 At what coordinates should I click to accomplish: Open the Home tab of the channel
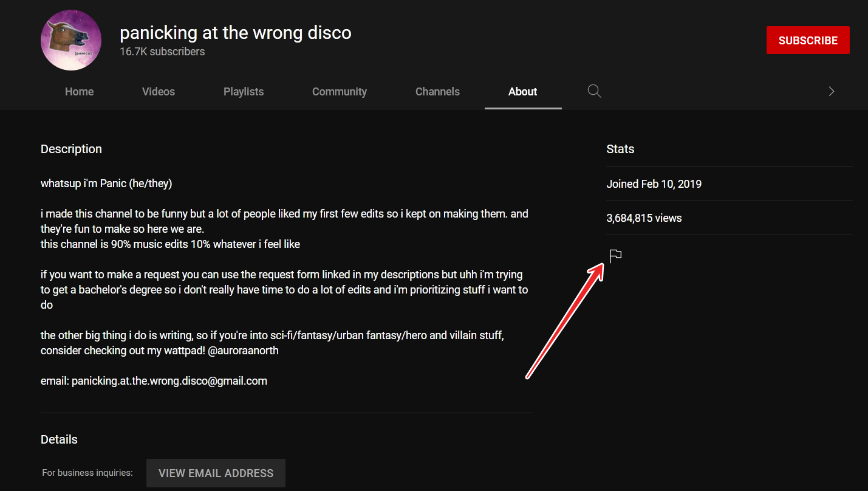[79, 91]
